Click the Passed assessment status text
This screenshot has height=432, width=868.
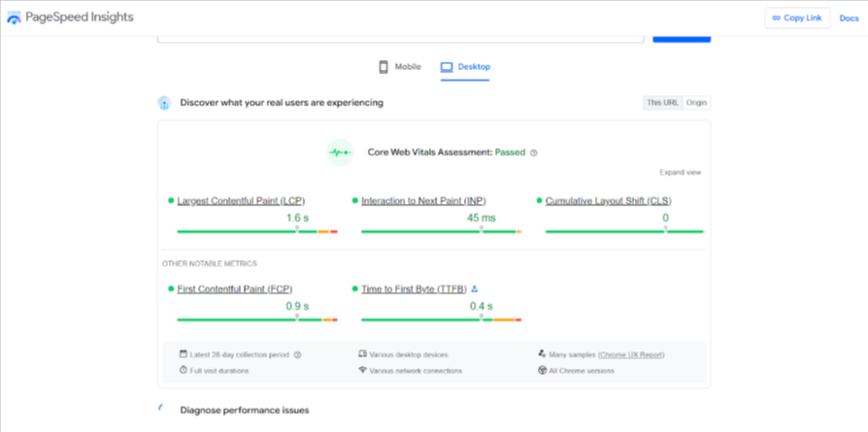point(510,152)
